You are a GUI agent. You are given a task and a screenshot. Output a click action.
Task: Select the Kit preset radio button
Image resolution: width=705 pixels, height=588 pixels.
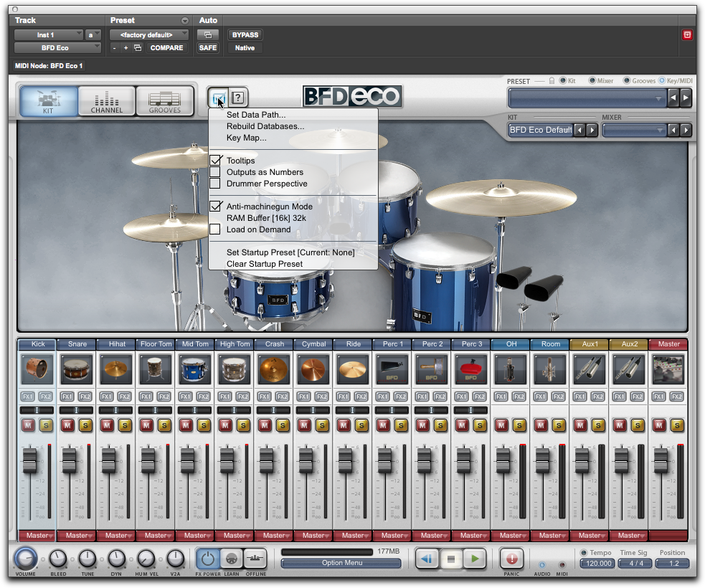coord(562,80)
